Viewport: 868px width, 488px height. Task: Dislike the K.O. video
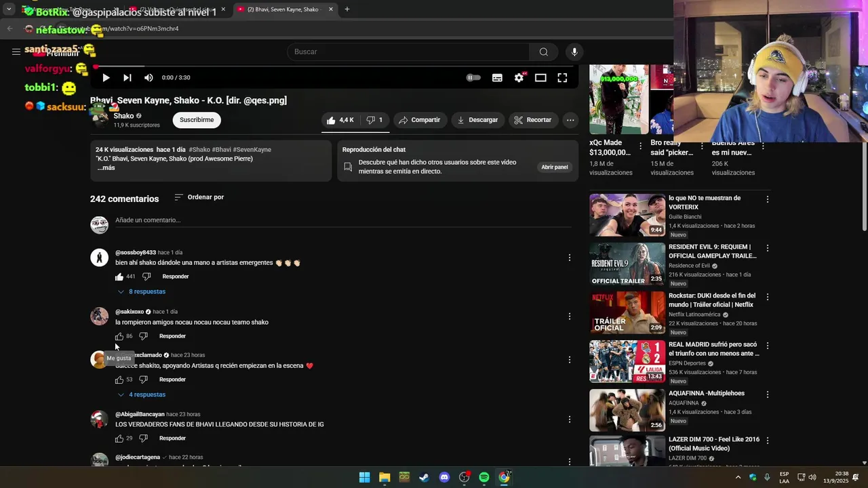click(374, 120)
